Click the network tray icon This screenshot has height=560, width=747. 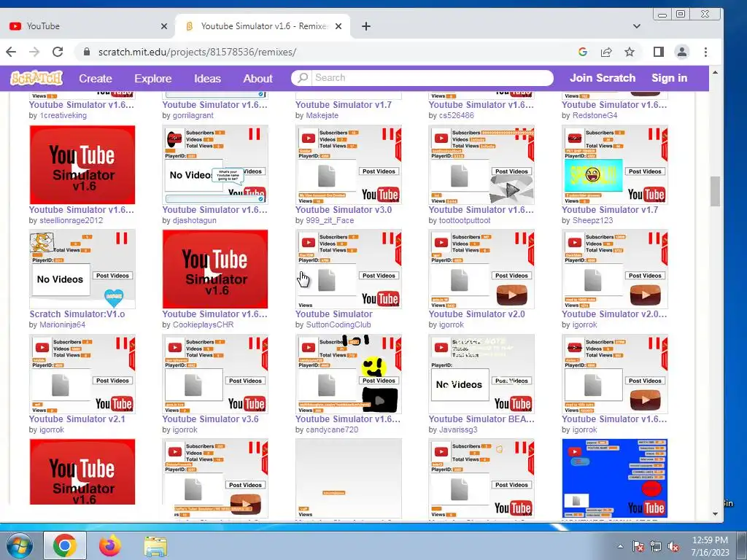[x=656, y=547]
